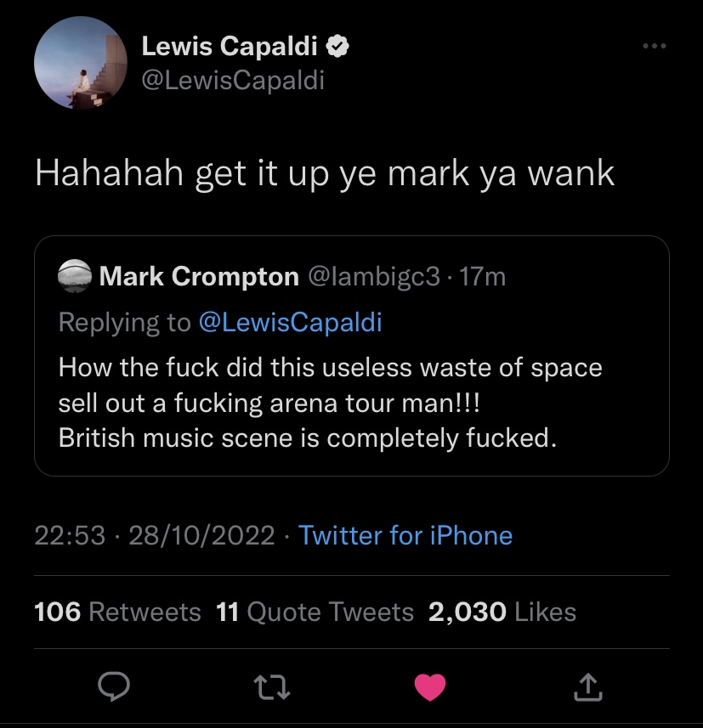
Task: Click the @lambigc3 handle
Action: [374, 277]
